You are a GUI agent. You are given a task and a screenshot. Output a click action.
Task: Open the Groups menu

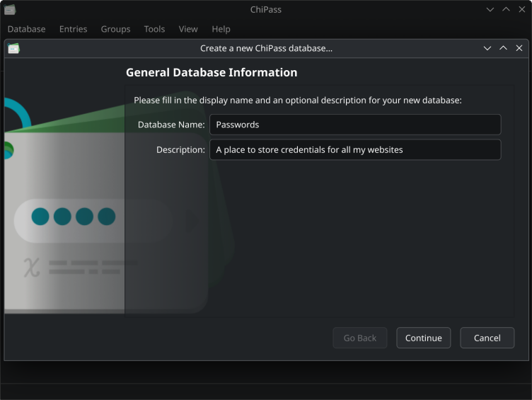[x=115, y=29]
